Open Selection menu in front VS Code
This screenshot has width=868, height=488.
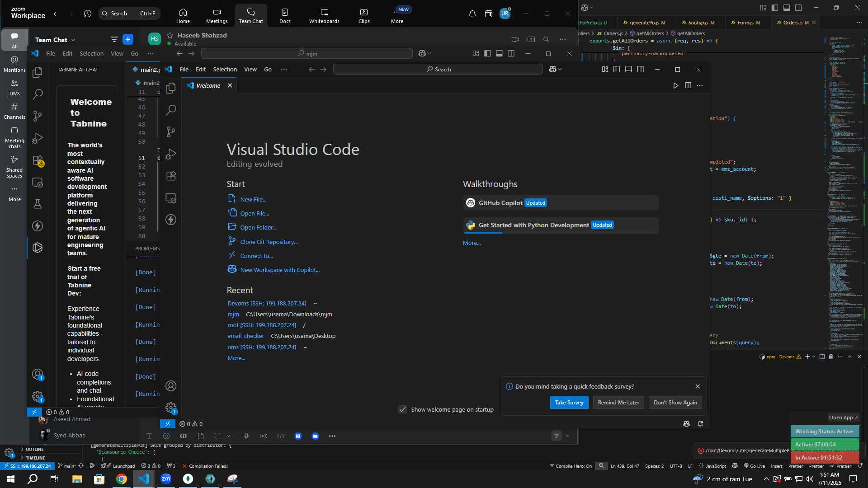pyautogui.click(x=225, y=69)
